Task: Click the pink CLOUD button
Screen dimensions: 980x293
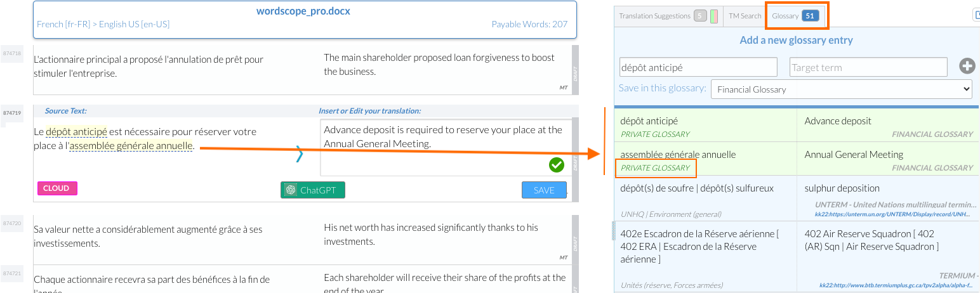Action: tap(57, 188)
